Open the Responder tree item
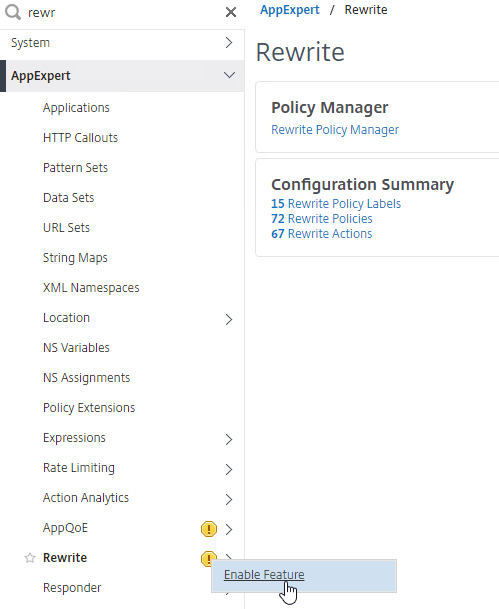 coord(72,588)
